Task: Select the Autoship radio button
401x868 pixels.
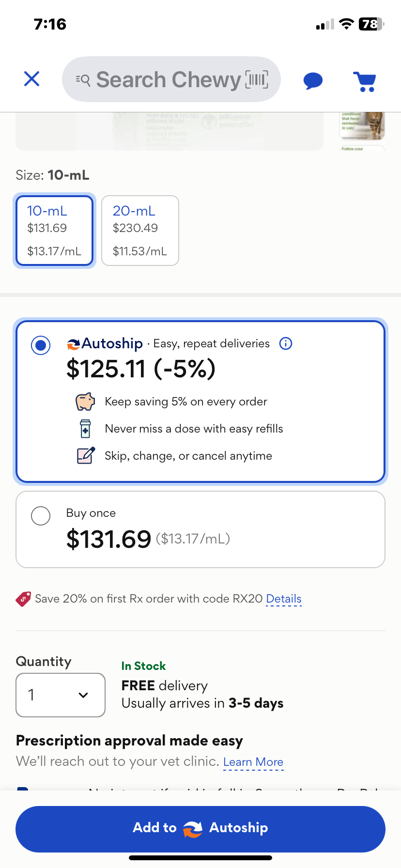Action: pyautogui.click(x=41, y=345)
